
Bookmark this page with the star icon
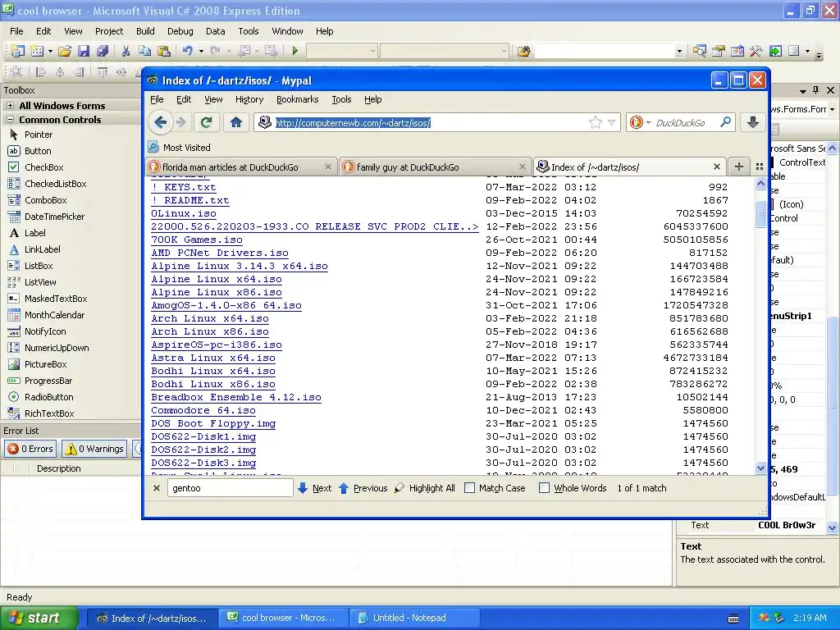pos(596,123)
